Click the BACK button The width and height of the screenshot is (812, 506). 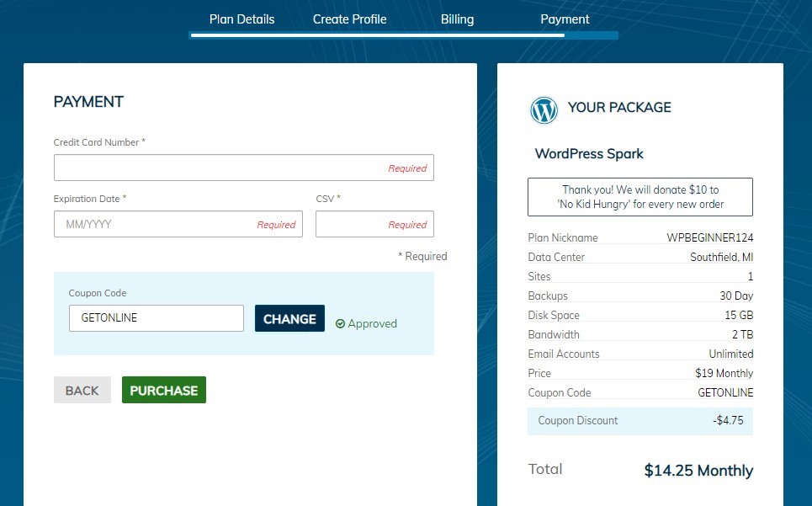coord(82,390)
